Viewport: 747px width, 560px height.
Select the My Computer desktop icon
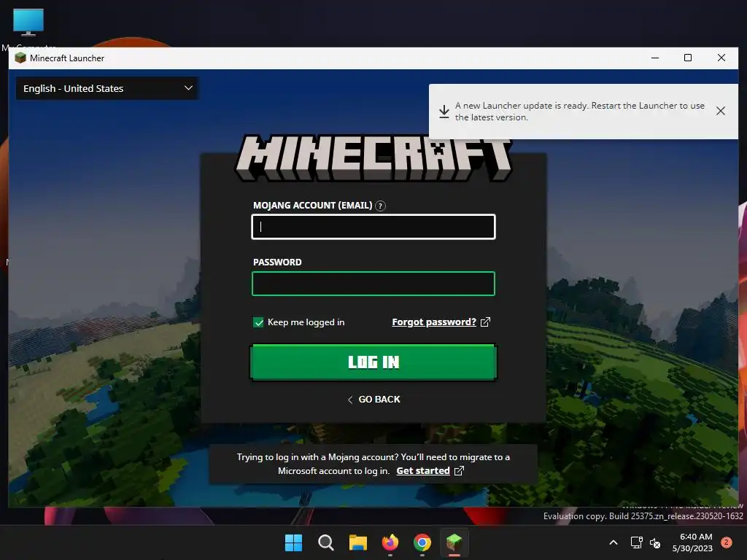pyautogui.click(x=28, y=28)
